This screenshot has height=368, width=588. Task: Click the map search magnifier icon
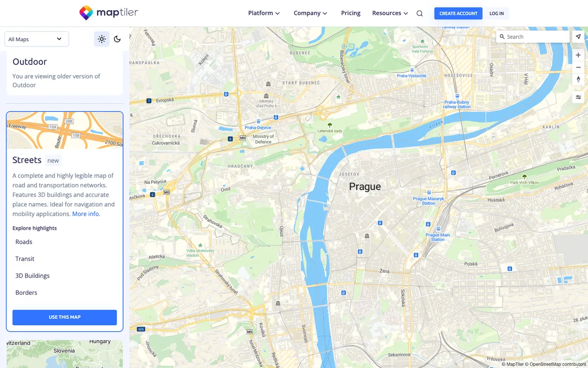click(502, 37)
